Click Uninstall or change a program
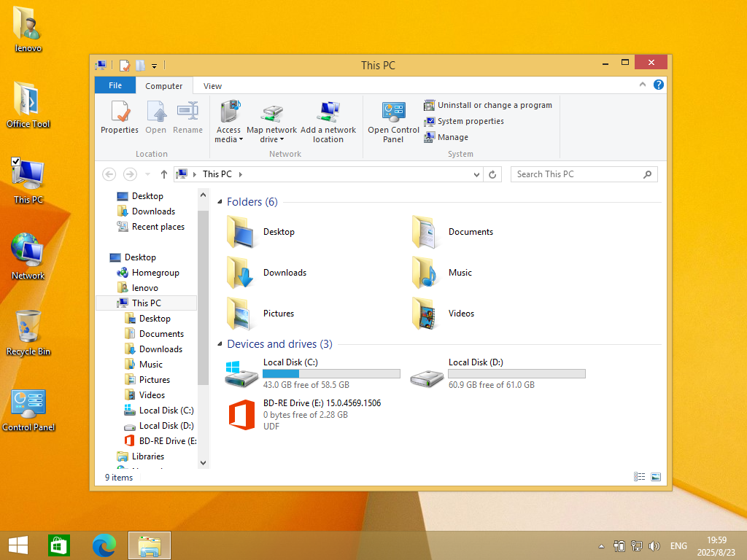This screenshot has width=747, height=560. tap(494, 105)
